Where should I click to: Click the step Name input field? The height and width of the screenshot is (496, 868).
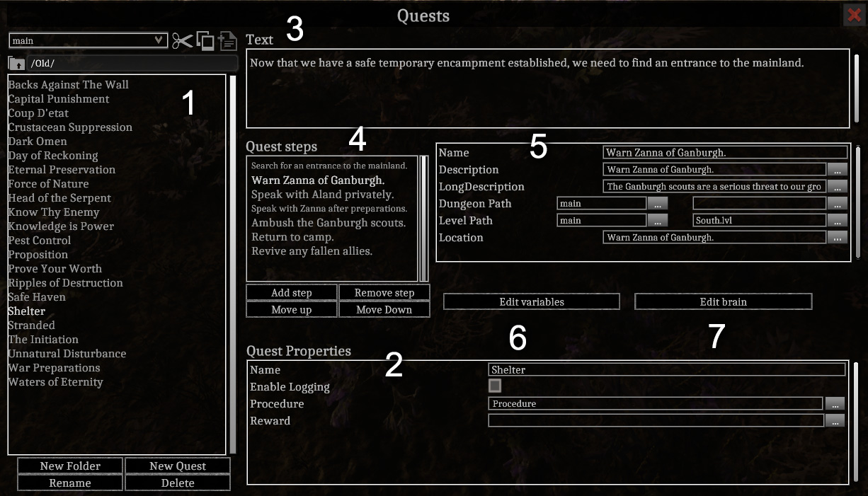click(x=725, y=153)
